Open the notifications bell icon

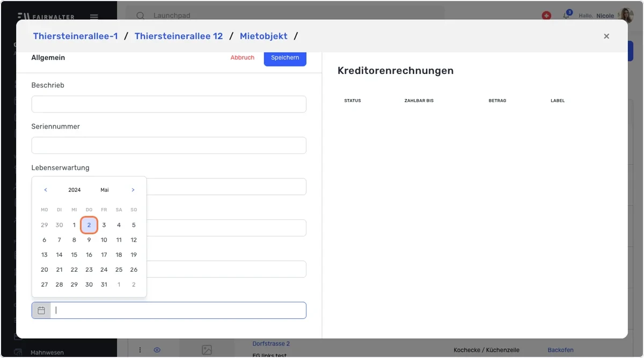(566, 16)
